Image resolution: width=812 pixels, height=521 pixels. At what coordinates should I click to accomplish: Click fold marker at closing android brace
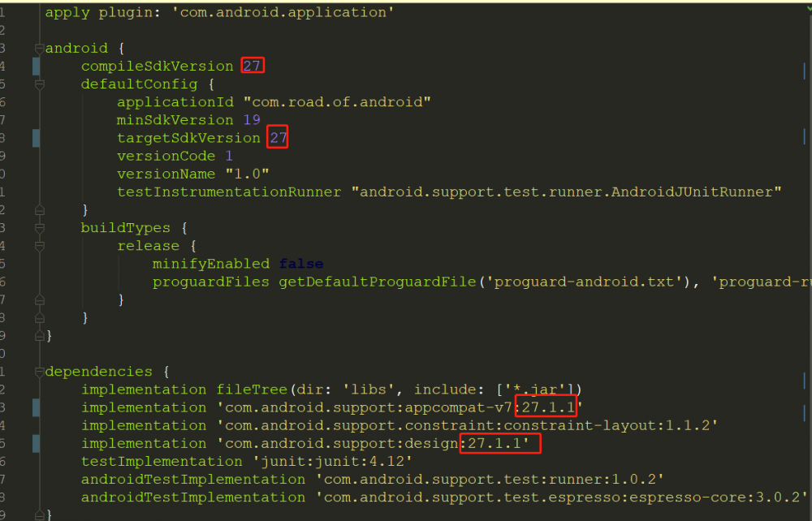[x=38, y=334]
